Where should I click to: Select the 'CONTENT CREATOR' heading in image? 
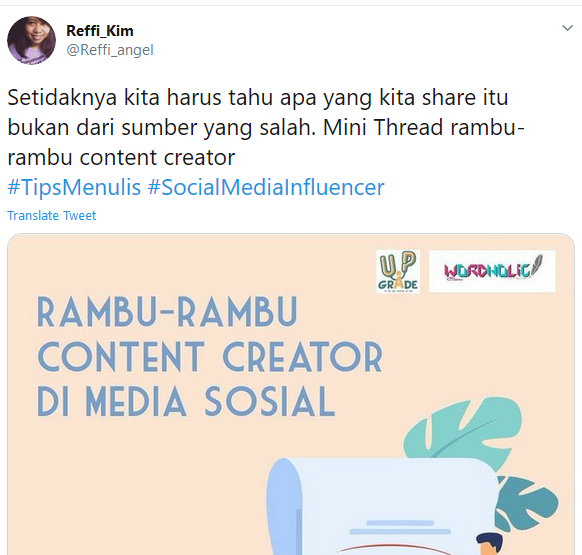tap(210, 357)
